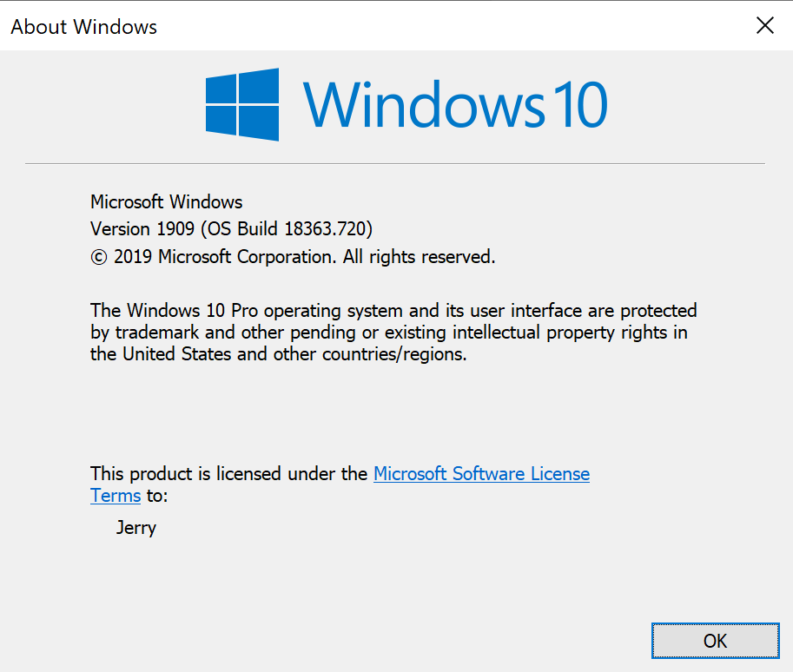Close the About Windows dialog
Image resolution: width=793 pixels, height=672 pixels.
764,25
